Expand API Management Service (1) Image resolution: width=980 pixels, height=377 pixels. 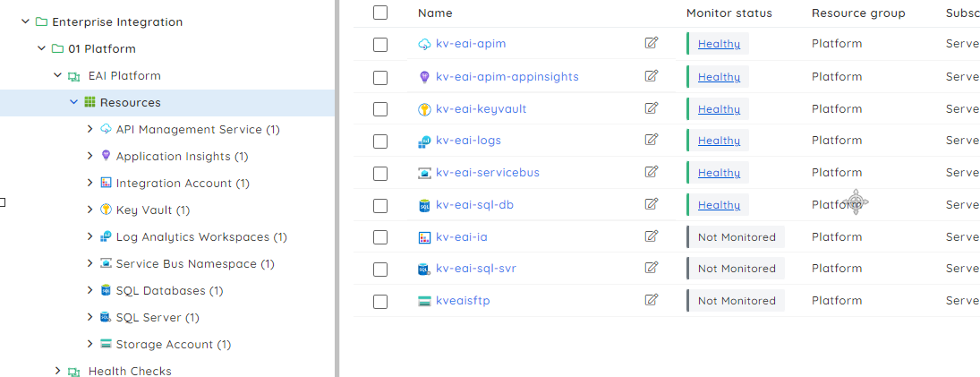[90, 129]
